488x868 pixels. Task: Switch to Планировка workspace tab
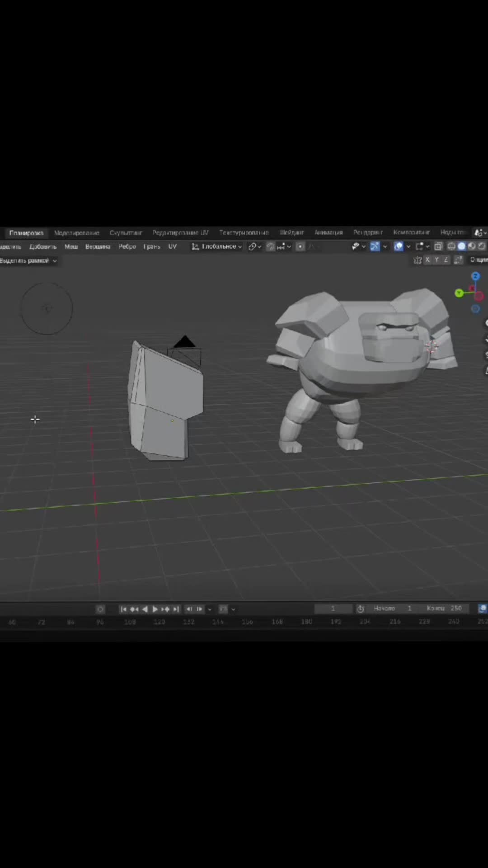26,233
